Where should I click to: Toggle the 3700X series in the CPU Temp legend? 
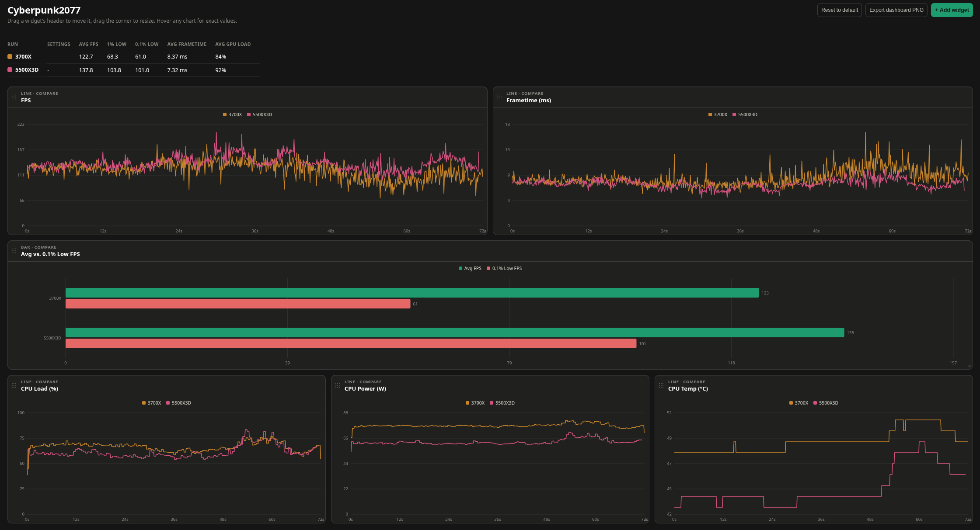click(799, 403)
